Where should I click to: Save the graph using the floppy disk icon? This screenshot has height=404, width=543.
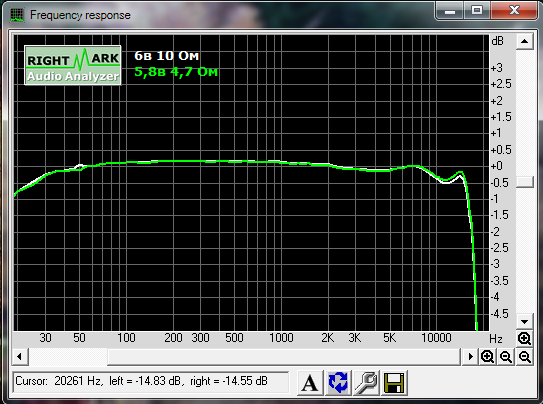[x=394, y=382]
